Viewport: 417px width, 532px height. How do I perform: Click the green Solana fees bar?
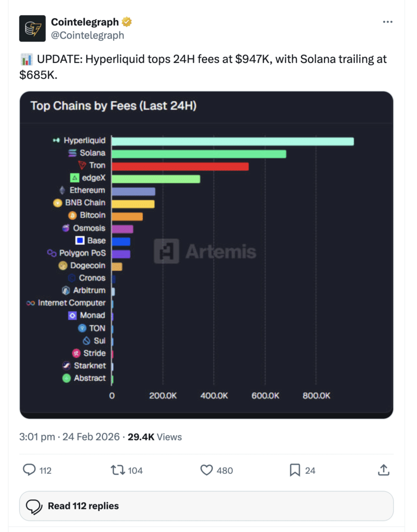click(199, 153)
